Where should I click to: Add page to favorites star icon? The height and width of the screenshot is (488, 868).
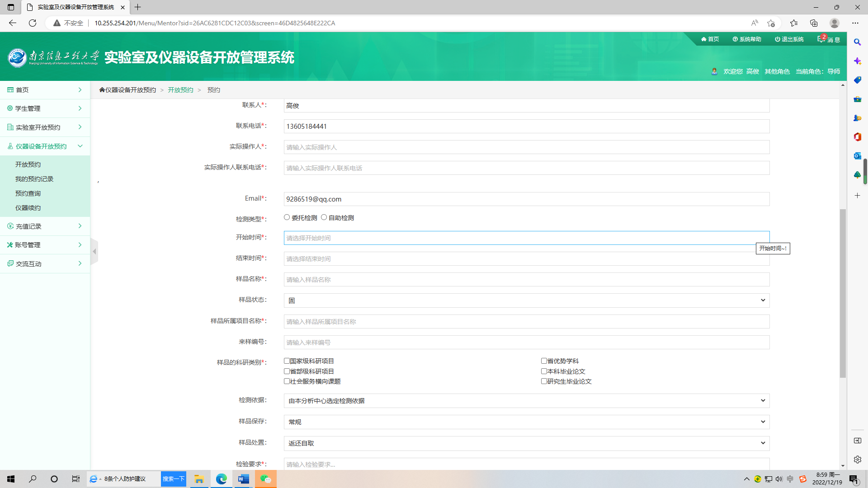tap(771, 23)
